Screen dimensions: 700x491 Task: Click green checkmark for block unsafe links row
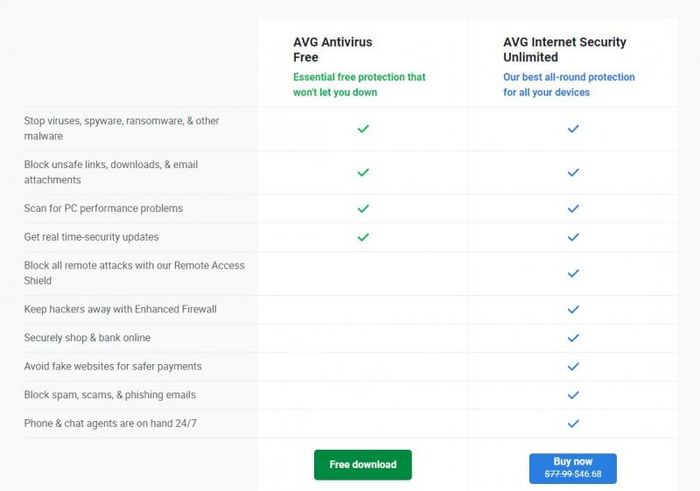click(363, 172)
